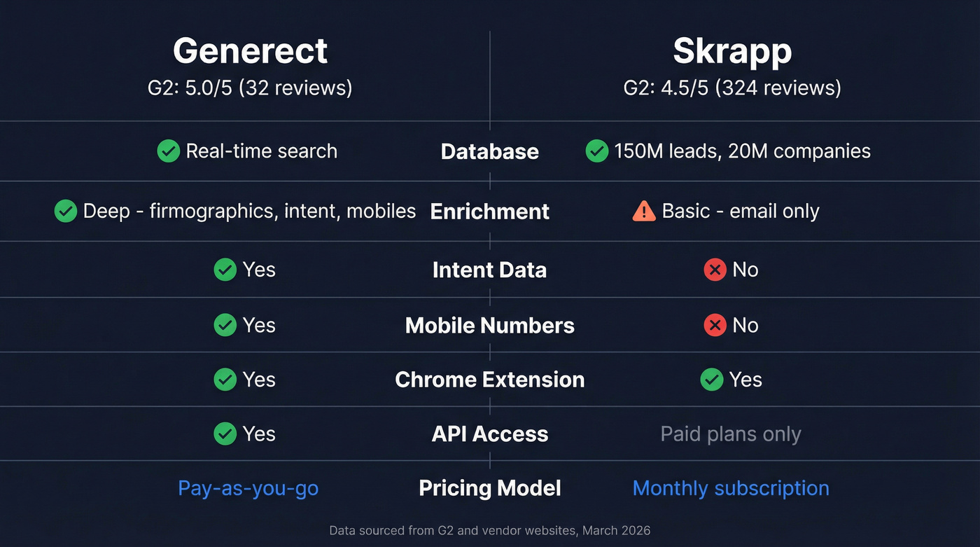
Task: Click the checkmark beside Deep - firmographics, intent, mobiles
Action: point(65,211)
